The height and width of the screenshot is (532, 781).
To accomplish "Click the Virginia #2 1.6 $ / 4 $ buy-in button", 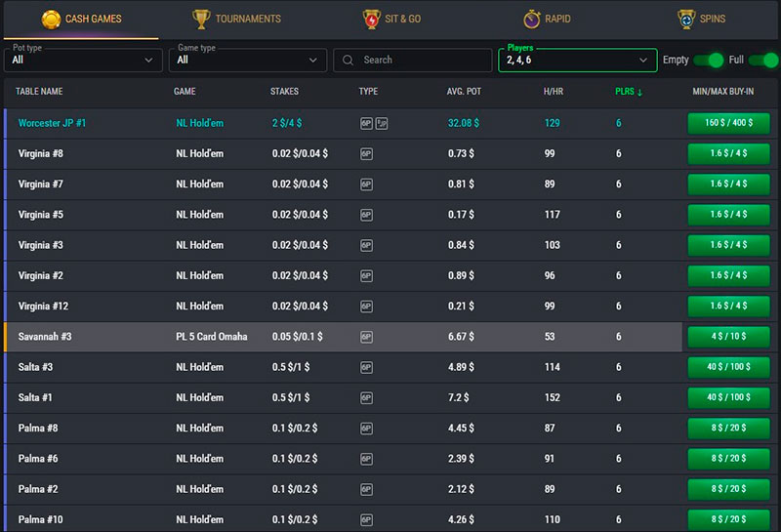I will pos(728,275).
